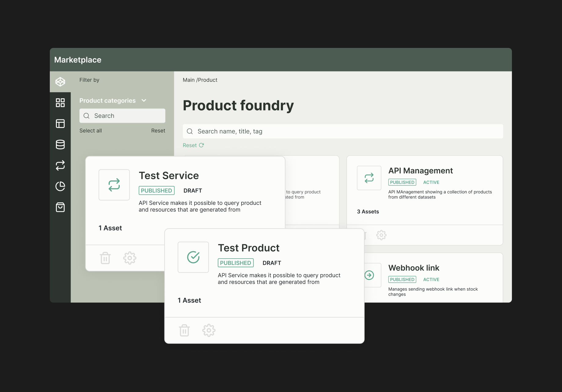
Task: Select the sync arrows icon in sidebar
Action: click(60, 165)
